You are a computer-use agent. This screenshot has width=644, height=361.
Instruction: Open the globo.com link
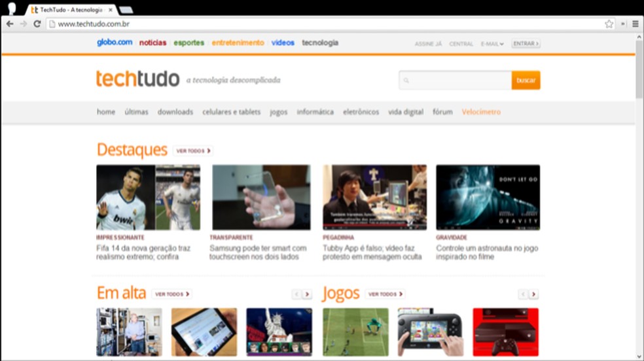[x=115, y=43]
